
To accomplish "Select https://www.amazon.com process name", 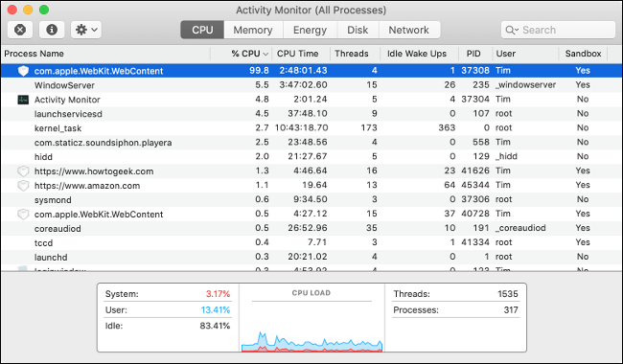I will click(87, 186).
